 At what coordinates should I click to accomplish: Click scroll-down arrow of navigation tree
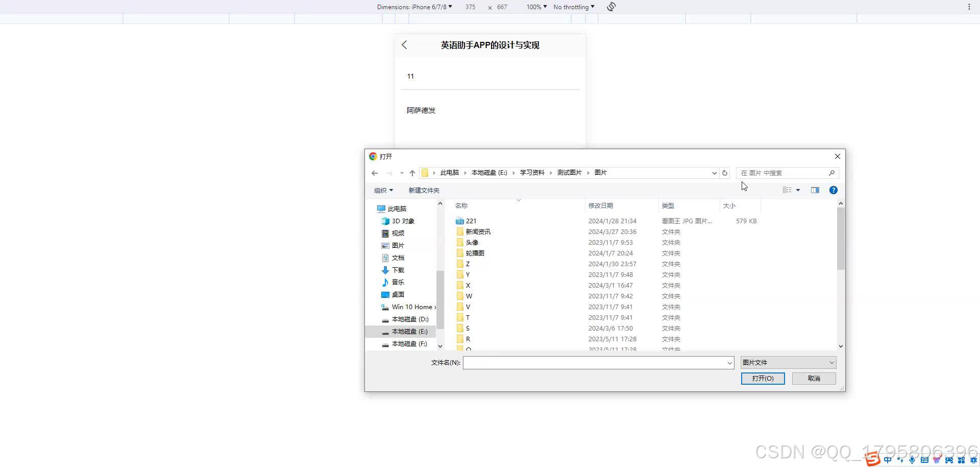[440, 346]
